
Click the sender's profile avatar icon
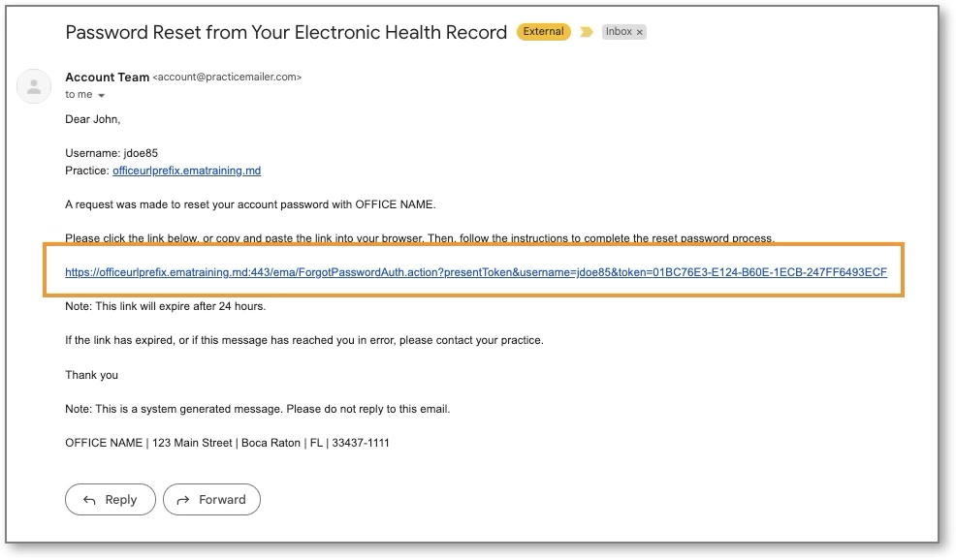(x=35, y=86)
